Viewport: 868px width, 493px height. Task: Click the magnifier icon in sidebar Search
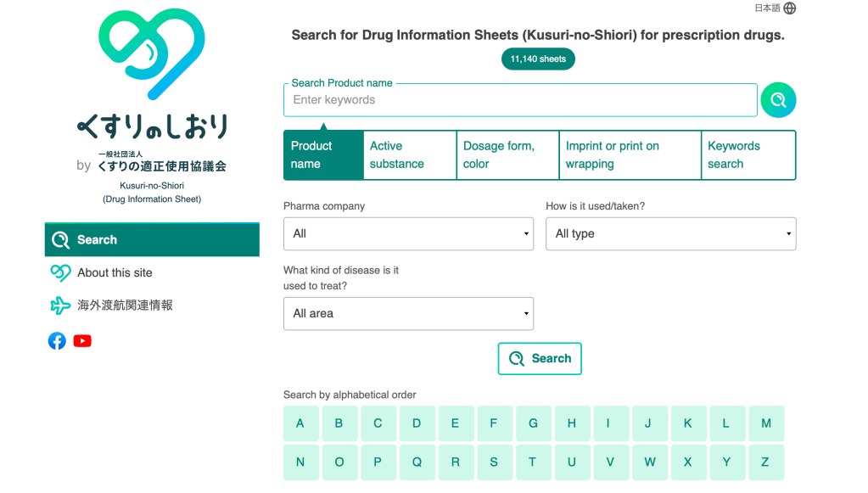click(60, 240)
